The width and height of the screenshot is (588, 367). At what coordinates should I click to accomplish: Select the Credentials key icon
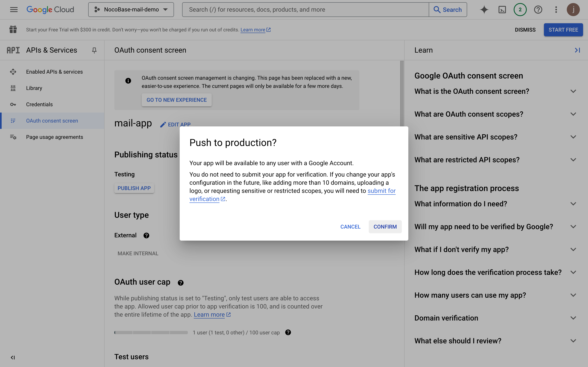click(13, 104)
